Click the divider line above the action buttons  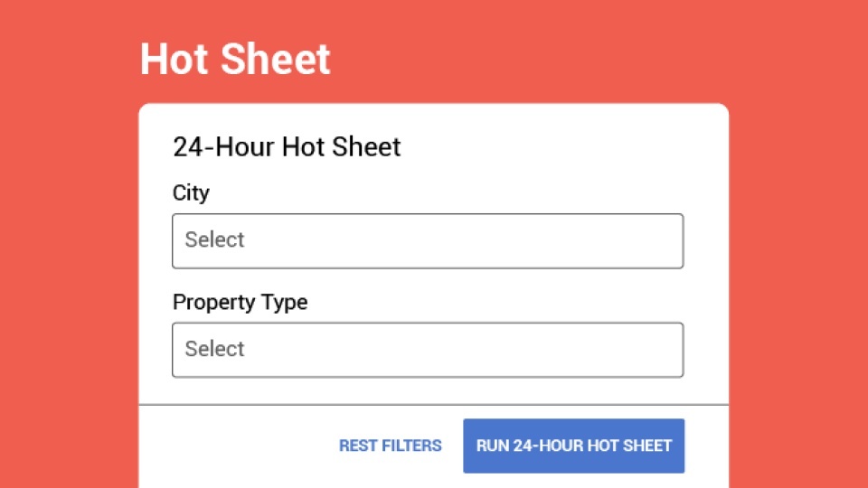[433, 405]
